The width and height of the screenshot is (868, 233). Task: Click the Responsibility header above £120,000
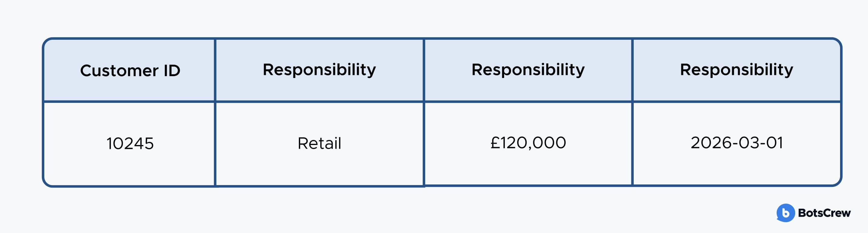[528, 70]
